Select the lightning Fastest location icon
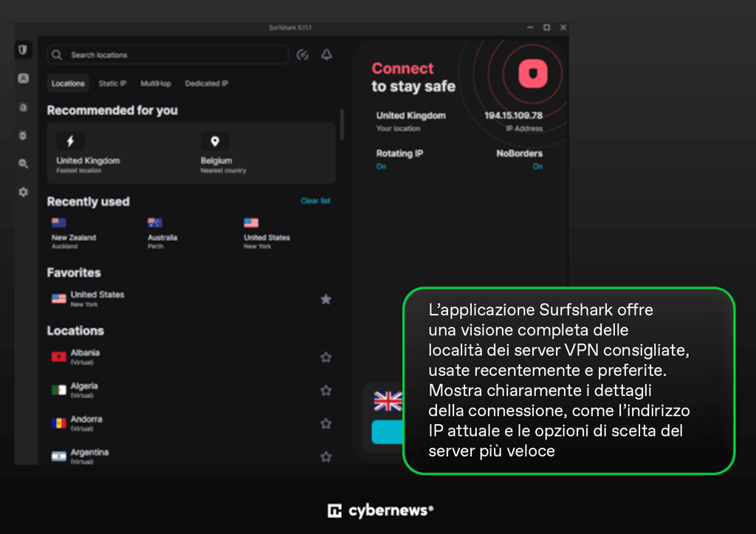756x534 pixels. [x=70, y=141]
